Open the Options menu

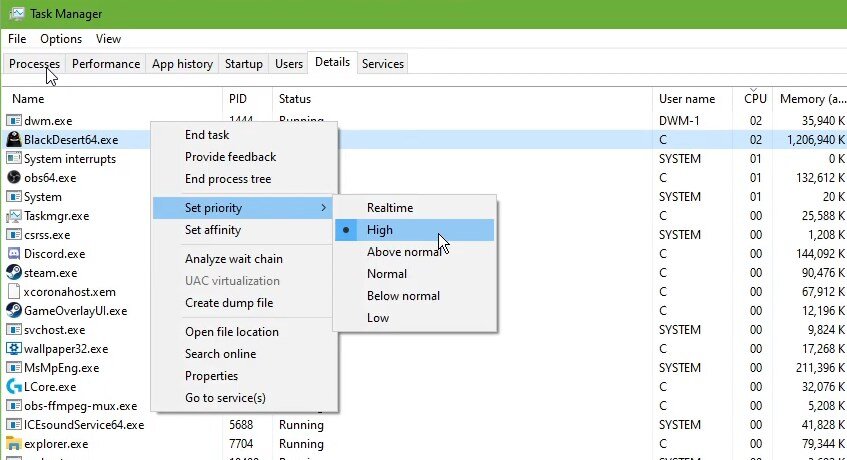click(x=61, y=39)
